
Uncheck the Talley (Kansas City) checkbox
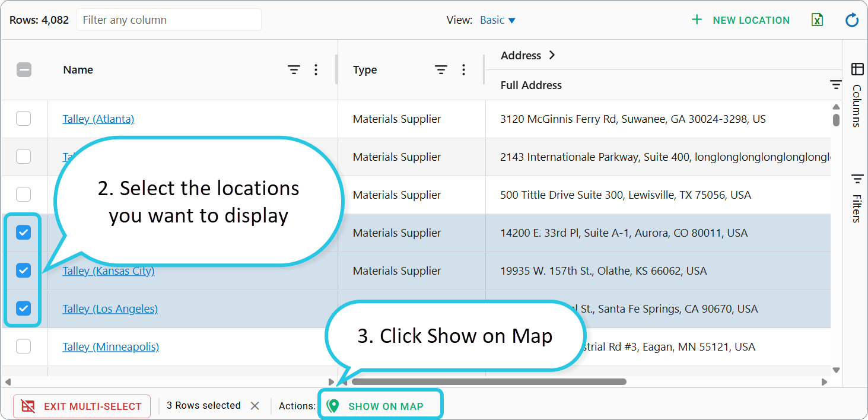24,271
